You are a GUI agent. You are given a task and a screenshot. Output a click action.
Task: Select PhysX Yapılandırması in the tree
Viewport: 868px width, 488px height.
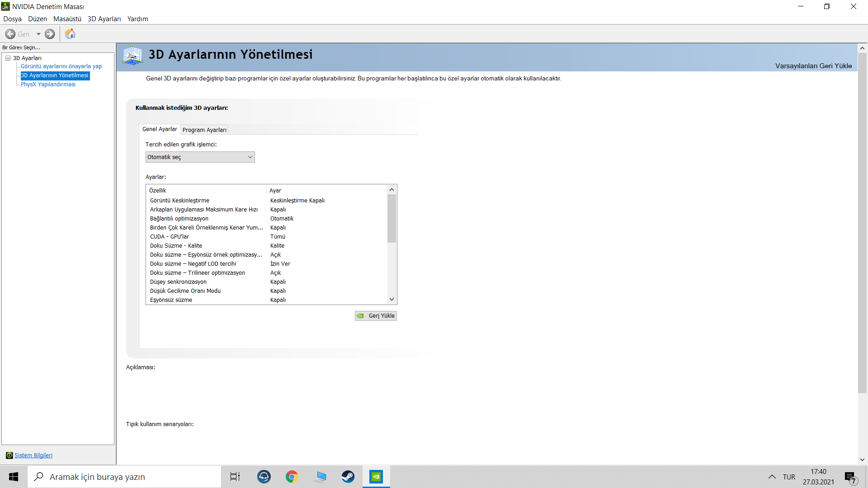[x=48, y=84]
